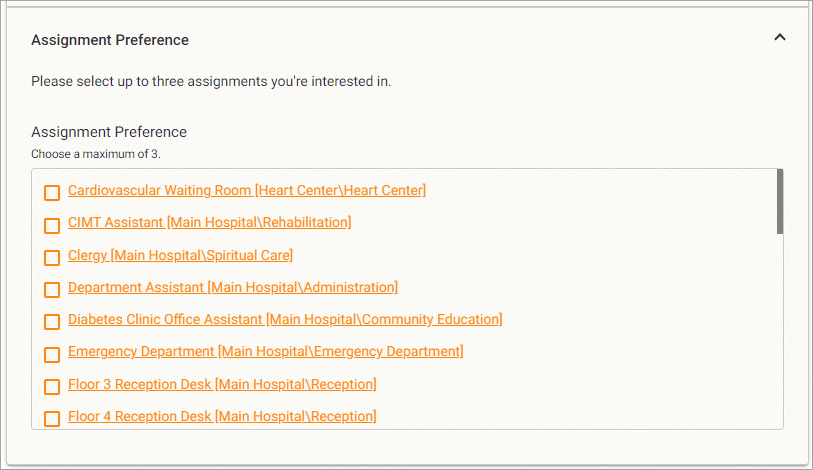Image resolution: width=813 pixels, height=470 pixels.
Task: Select the Clergy checkbox
Action: pyautogui.click(x=52, y=258)
